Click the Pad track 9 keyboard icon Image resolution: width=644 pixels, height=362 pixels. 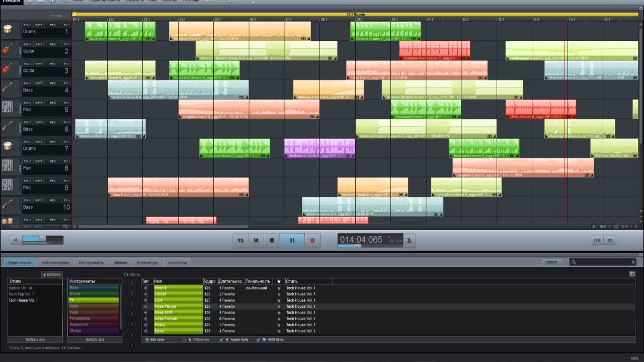7,185
